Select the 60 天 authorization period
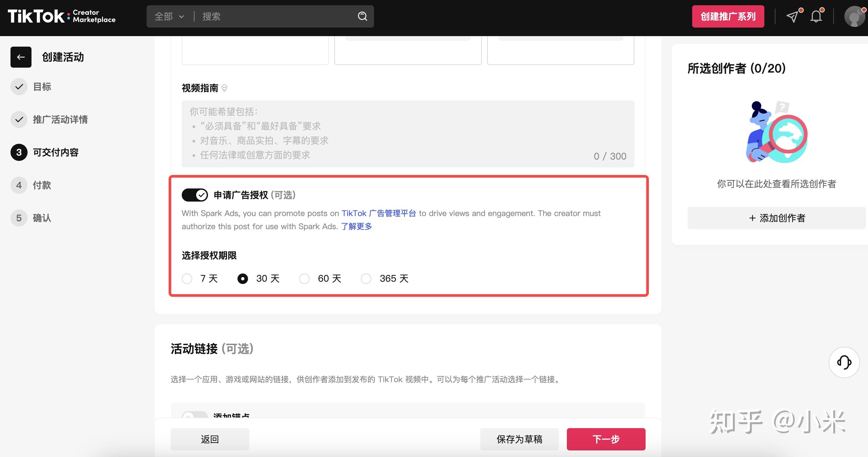 click(x=304, y=279)
